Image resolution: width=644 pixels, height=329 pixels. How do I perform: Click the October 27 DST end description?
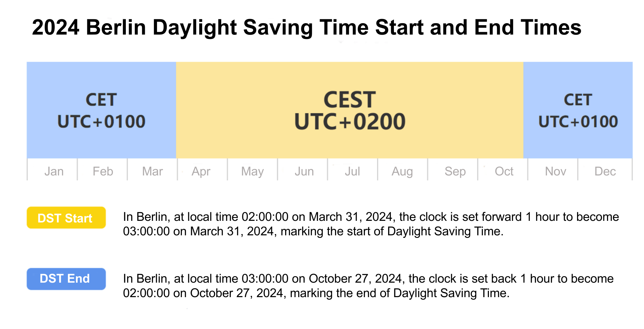pos(368,286)
